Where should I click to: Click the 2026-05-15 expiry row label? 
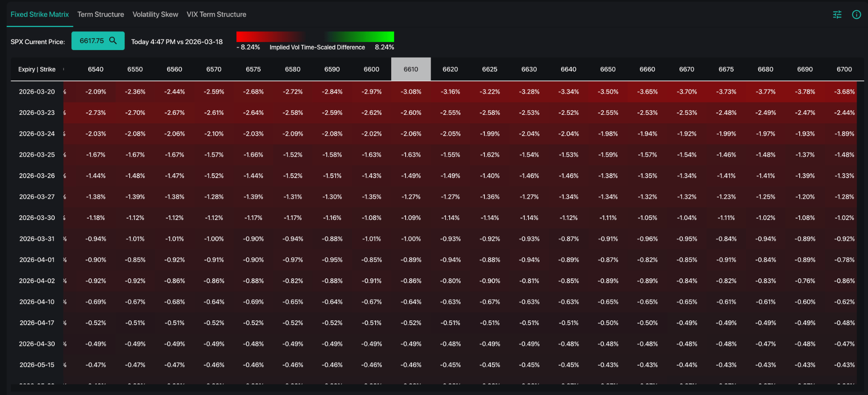(x=37, y=364)
